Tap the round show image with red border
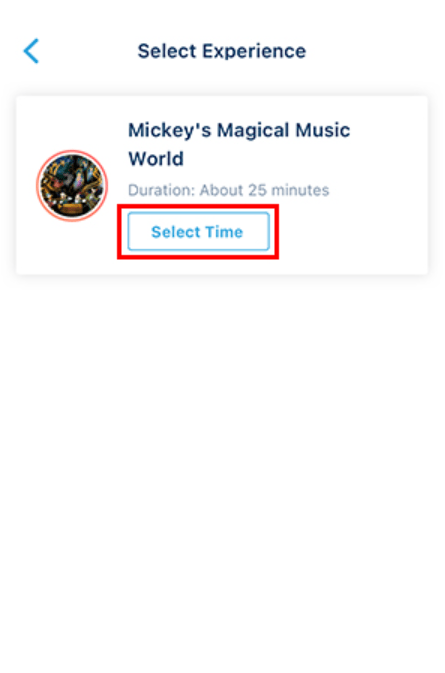445x673 pixels. point(72,186)
